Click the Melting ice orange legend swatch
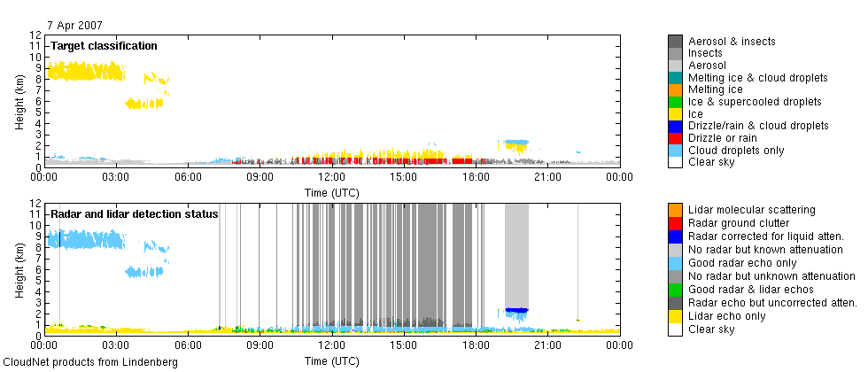Screen dimensions: 868x372 tap(675, 89)
